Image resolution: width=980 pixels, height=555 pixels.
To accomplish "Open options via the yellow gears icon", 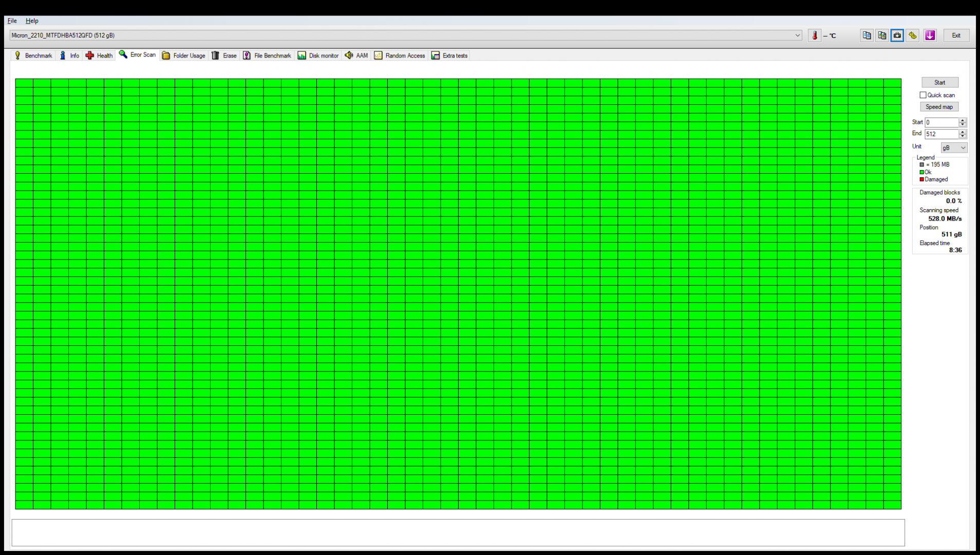I will [913, 35].
